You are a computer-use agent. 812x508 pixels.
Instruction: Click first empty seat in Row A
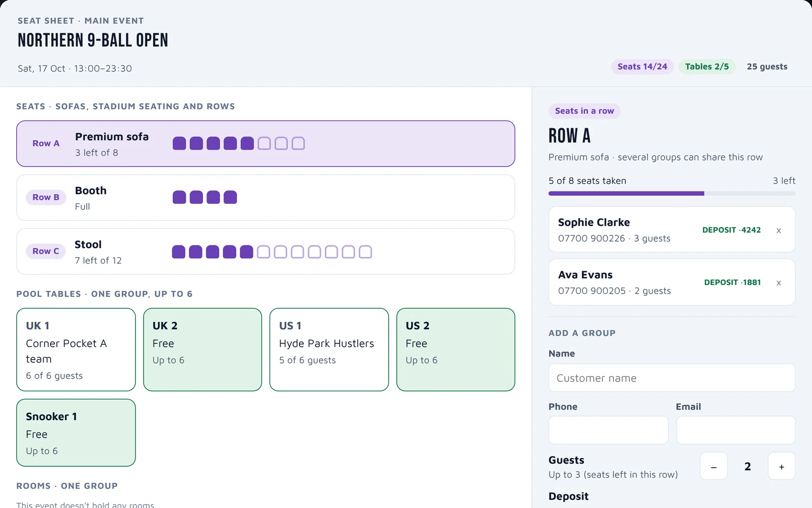point(264,144)
